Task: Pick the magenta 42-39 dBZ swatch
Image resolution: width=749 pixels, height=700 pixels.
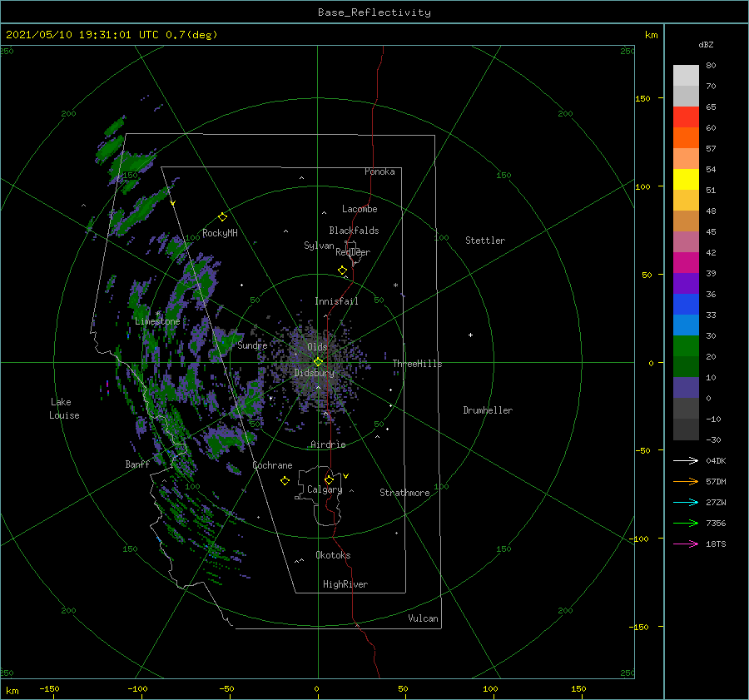Action: [686, 263]
